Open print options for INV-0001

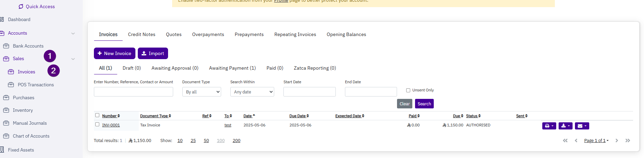549,126
